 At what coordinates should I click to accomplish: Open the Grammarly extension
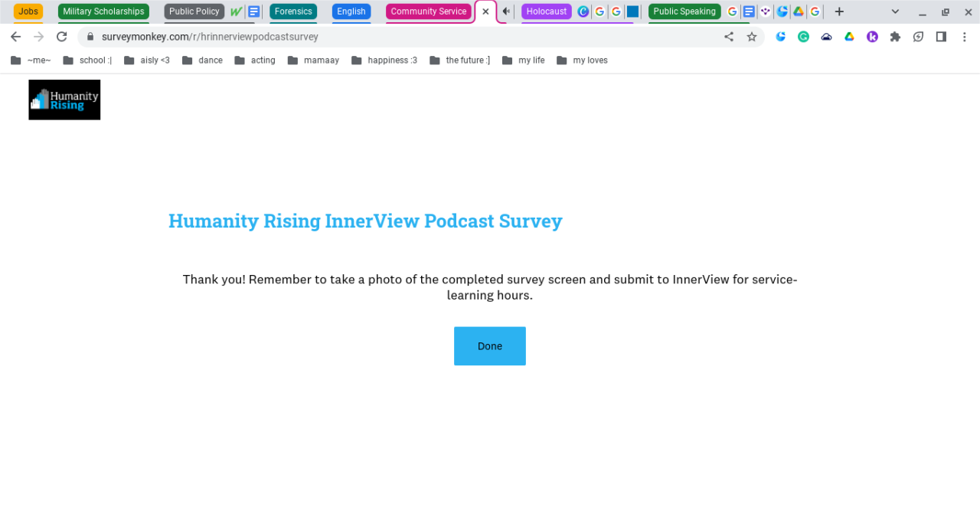(803, 37)
